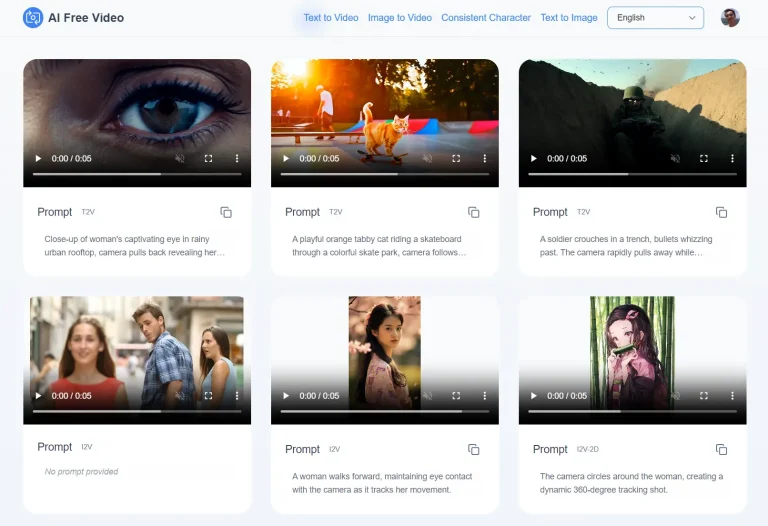This screenshot has width=768, height=526.
Task: Enter fullscreen on the eye close-up video
Action: (x=208, y=158)
